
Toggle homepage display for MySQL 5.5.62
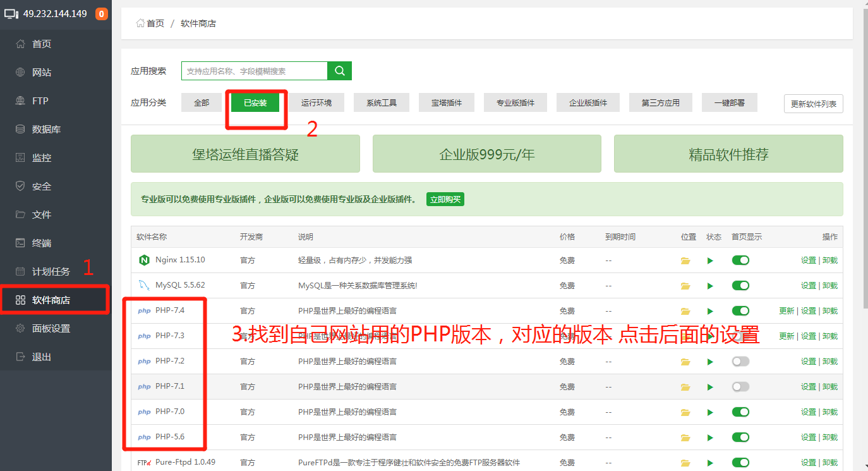[x=740, y=285]
